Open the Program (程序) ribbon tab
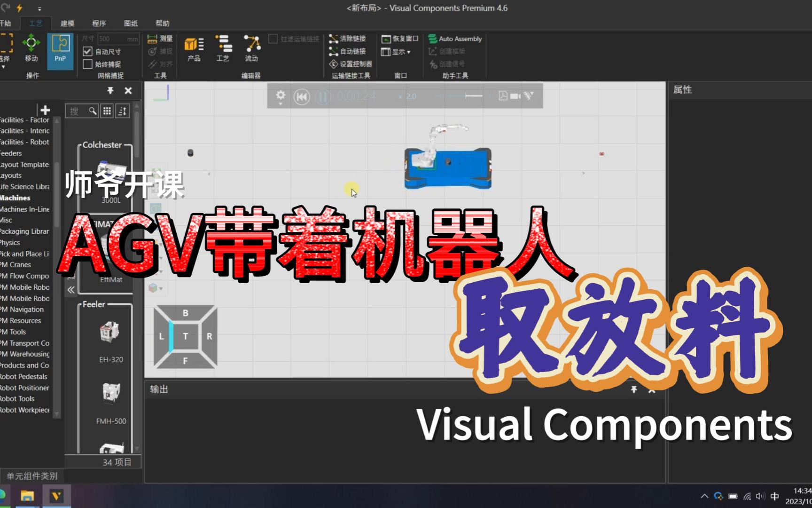The image size is (812, 508). pyautogui.click(x=99, y=23)
